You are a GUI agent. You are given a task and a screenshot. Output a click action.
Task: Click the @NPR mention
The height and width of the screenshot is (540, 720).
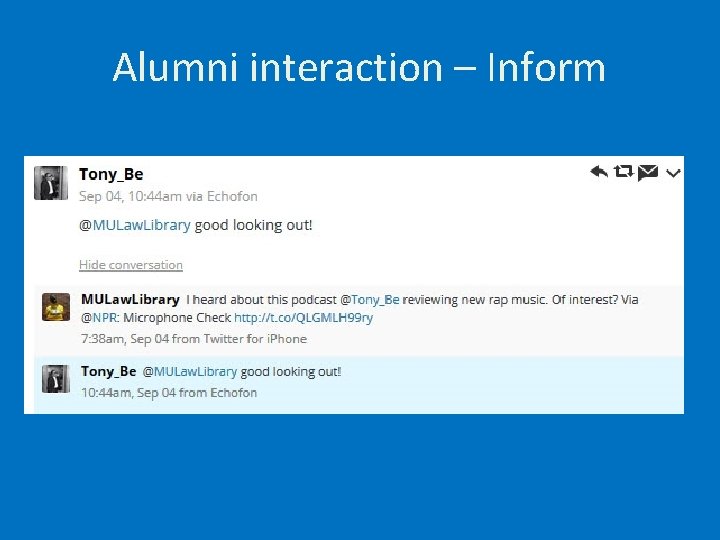(100, 317)
